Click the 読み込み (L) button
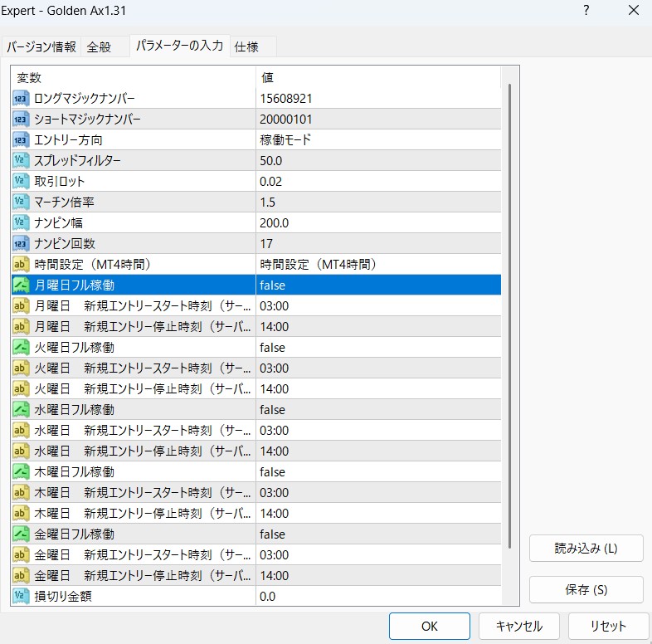Screen dimensions: 652x644 (x=586, y=549)
